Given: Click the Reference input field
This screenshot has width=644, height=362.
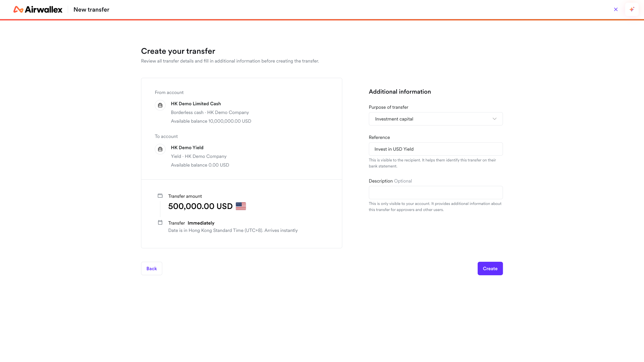Looking at the screenshot, I should pyautogui.click(x=436, y=149).
